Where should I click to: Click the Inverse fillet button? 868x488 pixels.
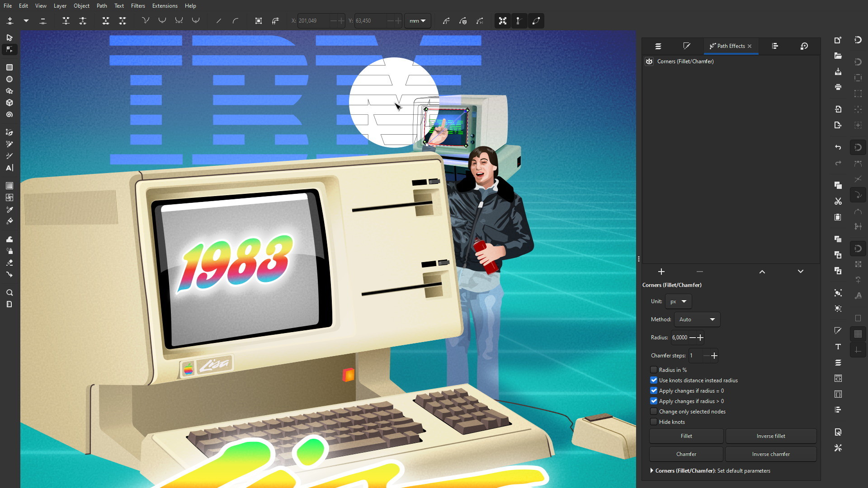[x=770, y=436]
